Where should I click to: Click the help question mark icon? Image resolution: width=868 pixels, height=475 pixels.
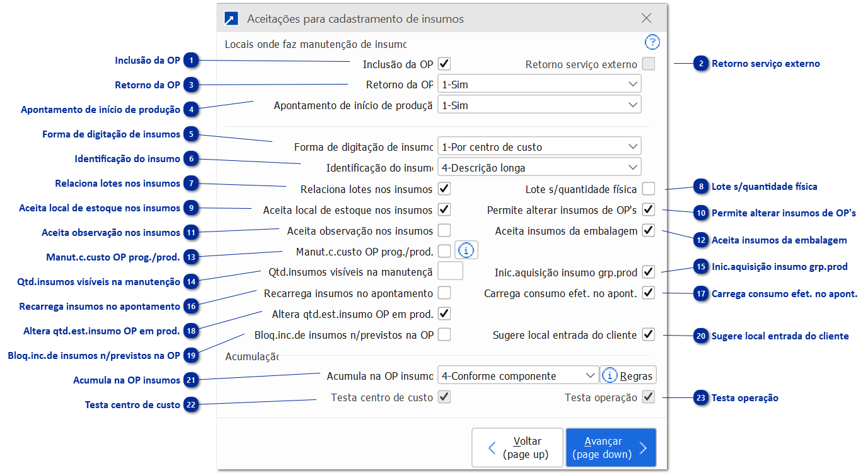coord(652,42)
